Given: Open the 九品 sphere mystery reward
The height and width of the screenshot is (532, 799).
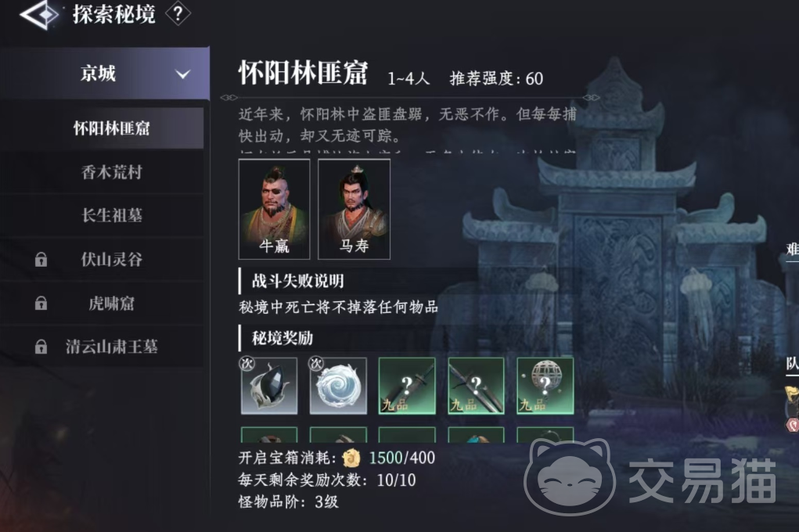Looking at the screenshot, I should coord(545,386).
